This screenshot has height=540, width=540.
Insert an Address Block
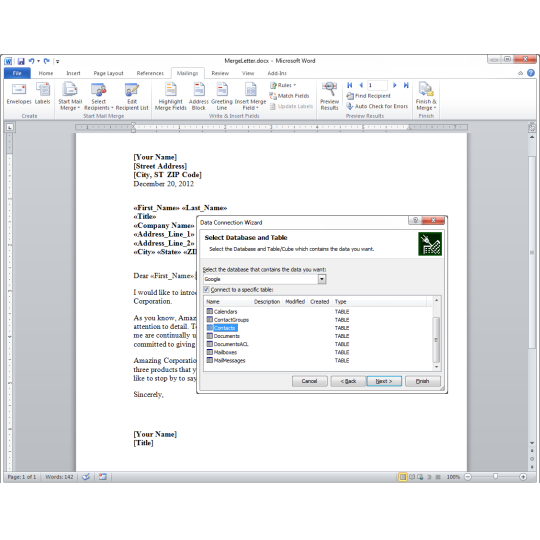tap(198, 96)
